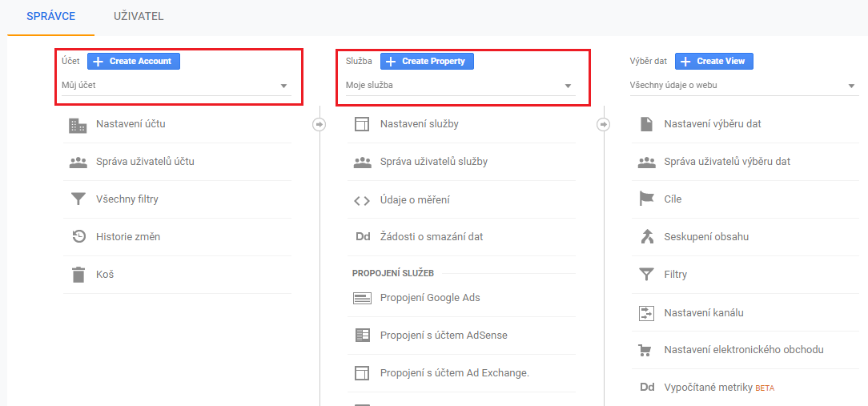Open the Propojení Google Ads link
The image size is (868, 406).
430,297
